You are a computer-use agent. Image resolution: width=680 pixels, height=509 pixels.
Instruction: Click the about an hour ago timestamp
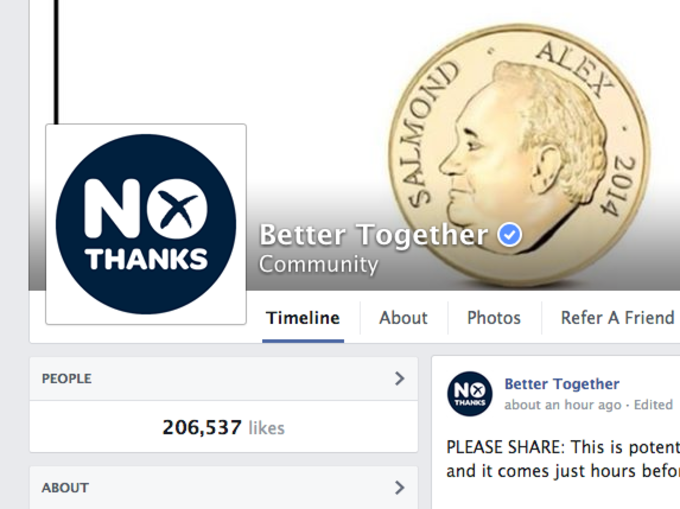pyautogui.click(x=562, y=405)
